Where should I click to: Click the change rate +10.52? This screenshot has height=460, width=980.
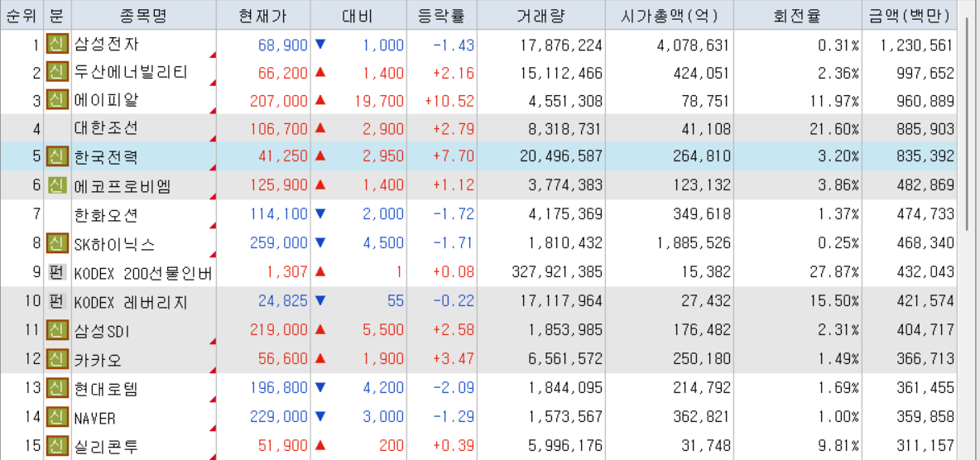click(x=449, y=100)
